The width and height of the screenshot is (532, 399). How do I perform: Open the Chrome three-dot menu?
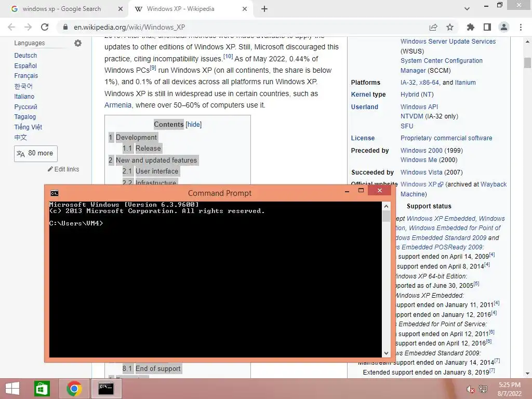[521, 27]
